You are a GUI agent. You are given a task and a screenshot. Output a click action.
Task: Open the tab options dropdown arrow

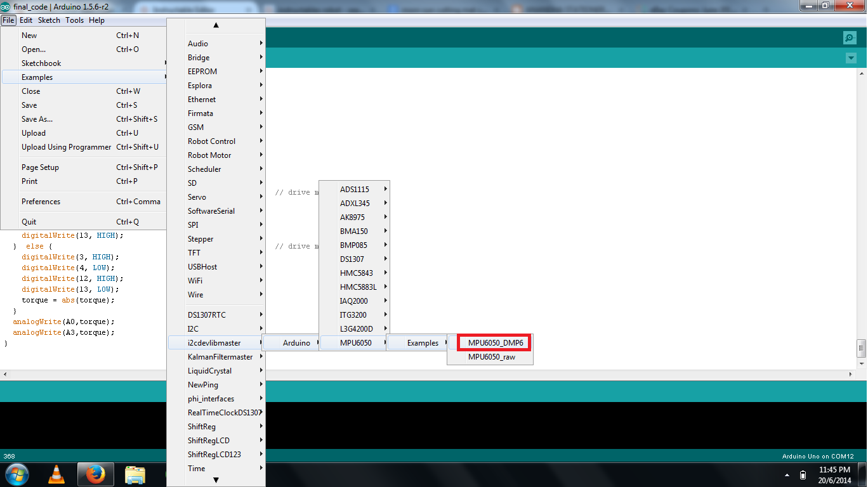pyautogui.click(x=851, y=58)
